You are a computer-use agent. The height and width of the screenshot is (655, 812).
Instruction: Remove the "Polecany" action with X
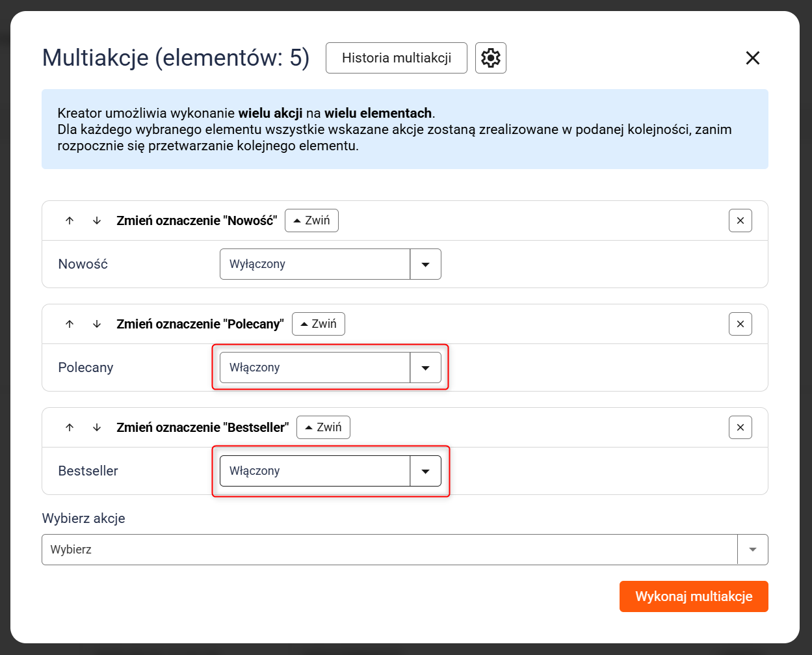740,324
